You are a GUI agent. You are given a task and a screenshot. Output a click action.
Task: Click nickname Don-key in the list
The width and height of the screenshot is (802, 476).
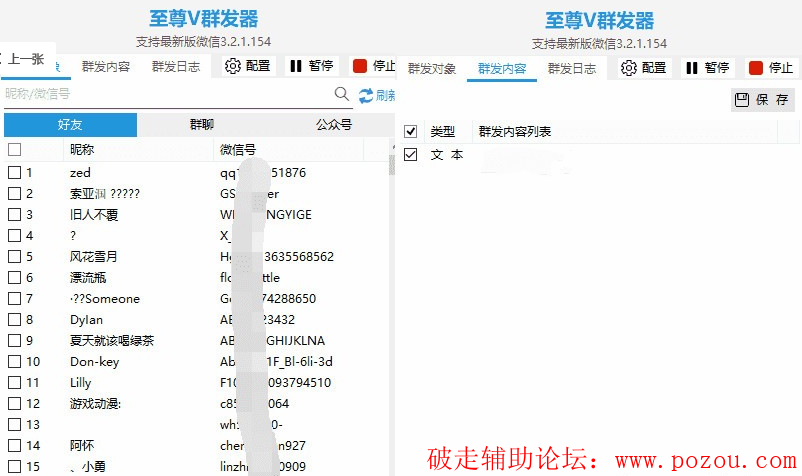click(95, 362)
